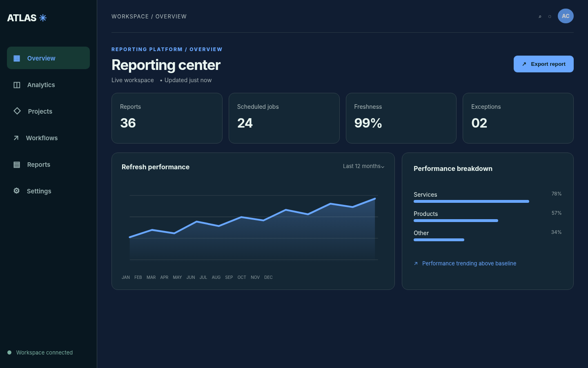Viewport: 588px width, 368px height.
Task: Click the Updated just now text
Action: point(188,80)
